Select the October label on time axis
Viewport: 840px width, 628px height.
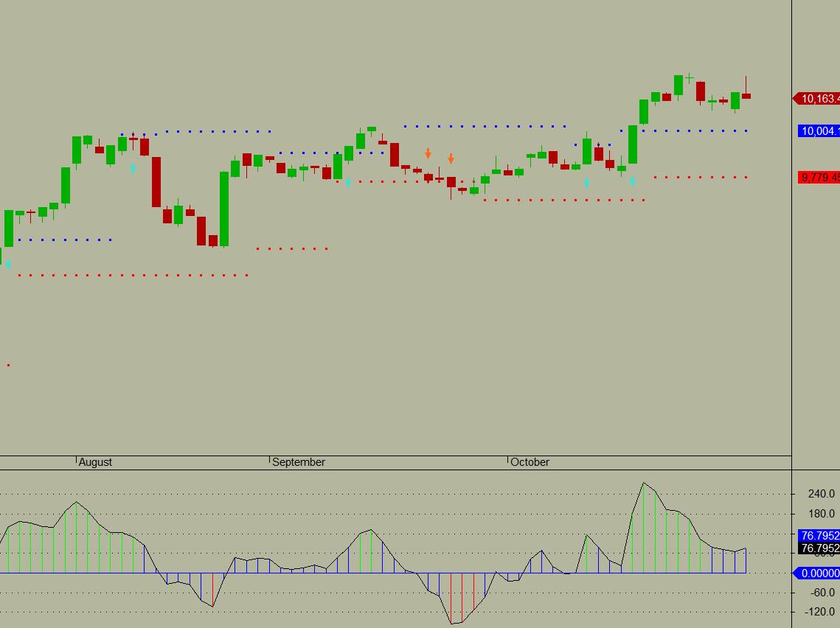(530, 462)
